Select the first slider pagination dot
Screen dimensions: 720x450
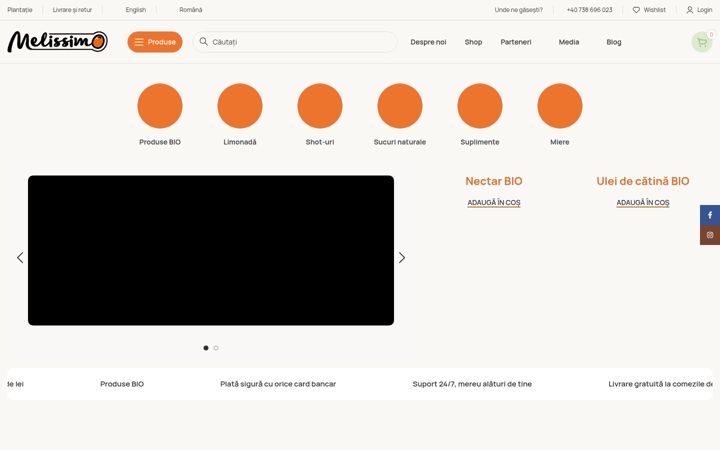tap(206, 348)
